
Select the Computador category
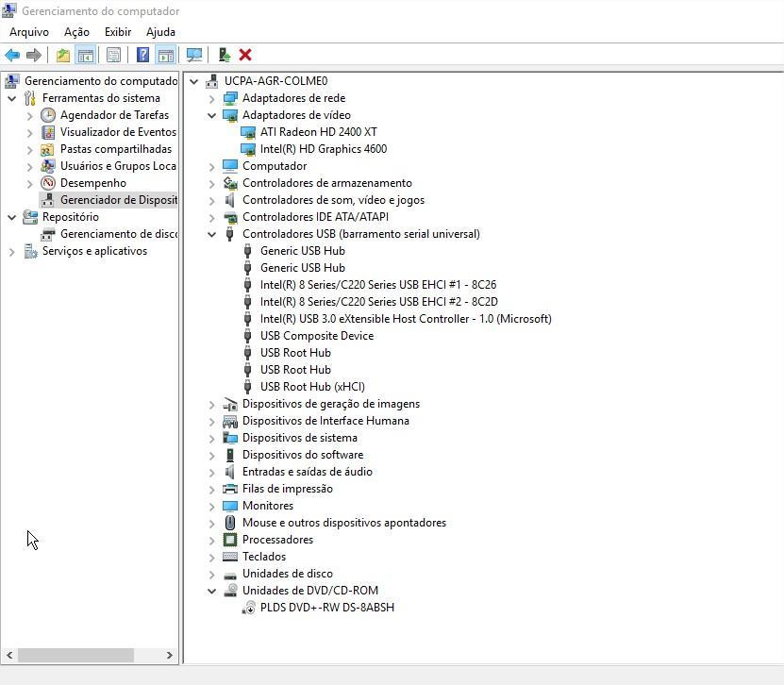275,166
